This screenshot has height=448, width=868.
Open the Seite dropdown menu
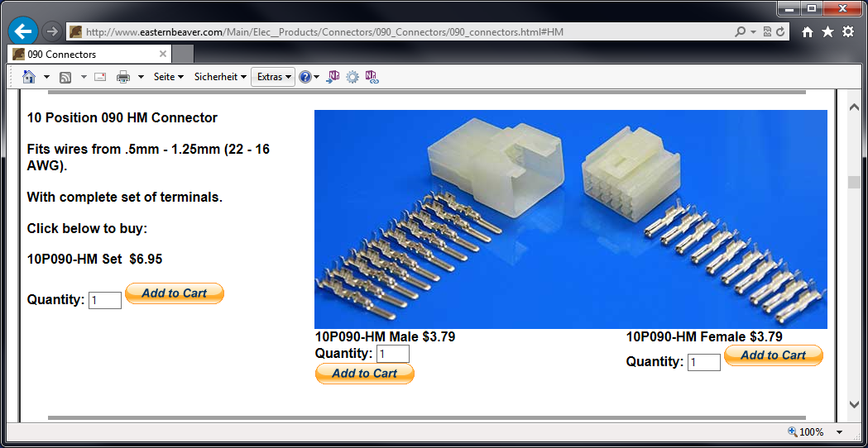(168, 77)
